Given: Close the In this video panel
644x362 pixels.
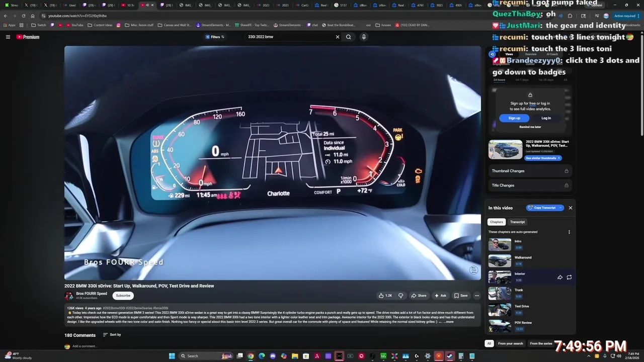Looking at the screenshot, I should tap(570, 208).
